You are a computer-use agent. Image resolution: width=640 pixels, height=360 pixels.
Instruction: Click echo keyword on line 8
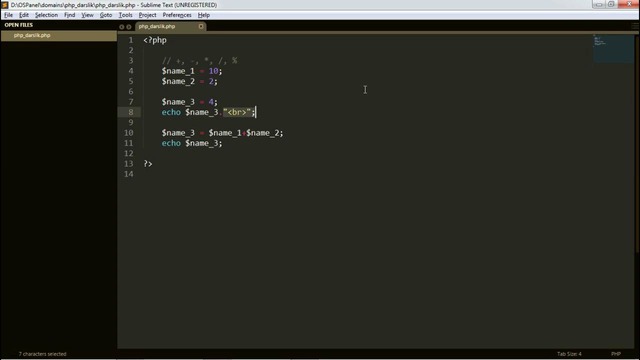pyautogui.click(x=171, y=112)
